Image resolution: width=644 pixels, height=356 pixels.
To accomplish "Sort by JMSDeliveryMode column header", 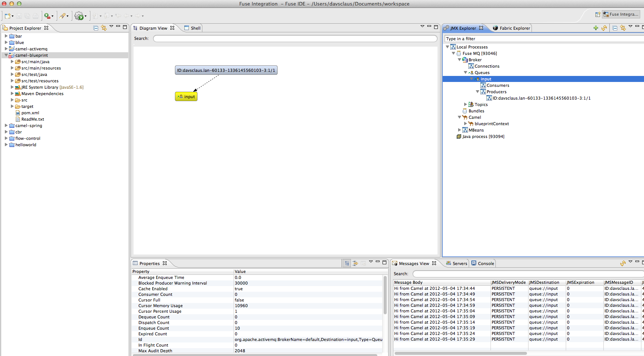I will 509,282.
